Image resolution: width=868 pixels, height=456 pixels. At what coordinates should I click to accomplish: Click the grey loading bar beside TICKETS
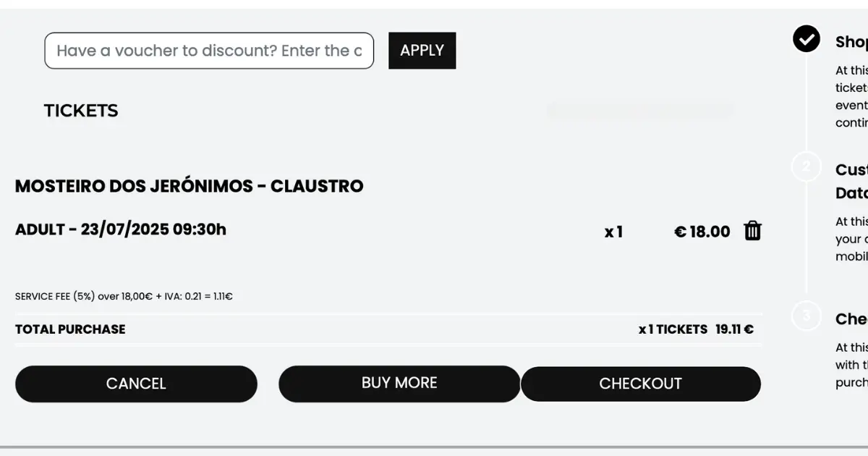(640, 111)
